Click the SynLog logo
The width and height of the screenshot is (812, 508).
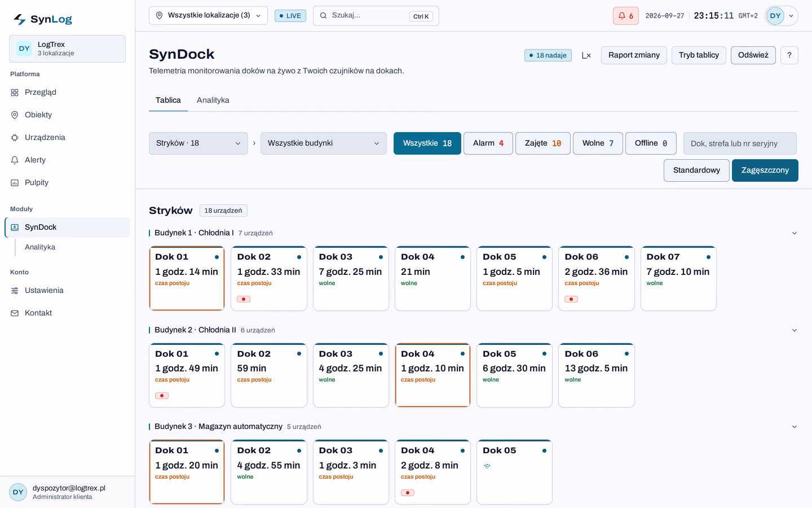coord(43,19)
